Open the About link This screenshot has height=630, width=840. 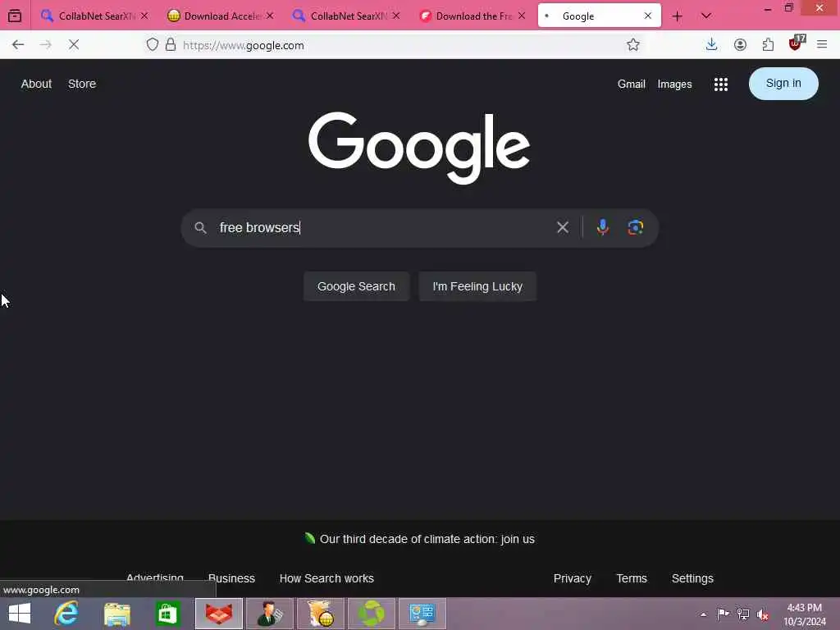36,84
